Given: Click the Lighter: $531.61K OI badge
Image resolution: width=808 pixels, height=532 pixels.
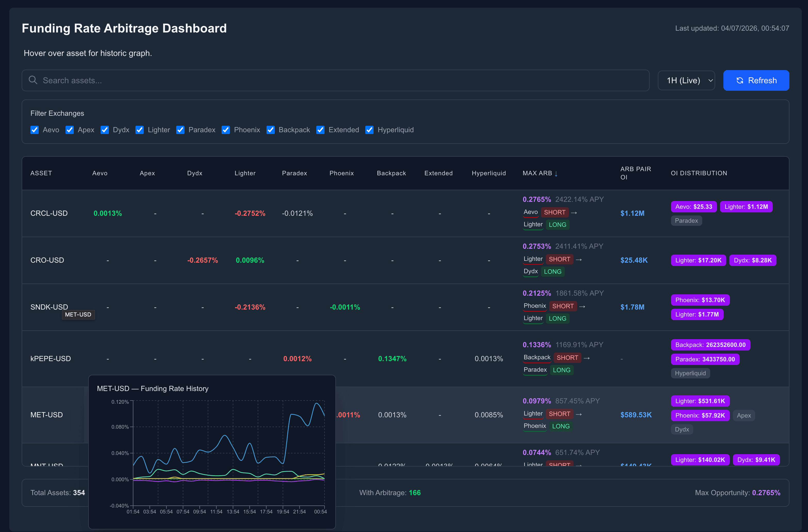Looking at the screenshot, I should coord(700,401).
